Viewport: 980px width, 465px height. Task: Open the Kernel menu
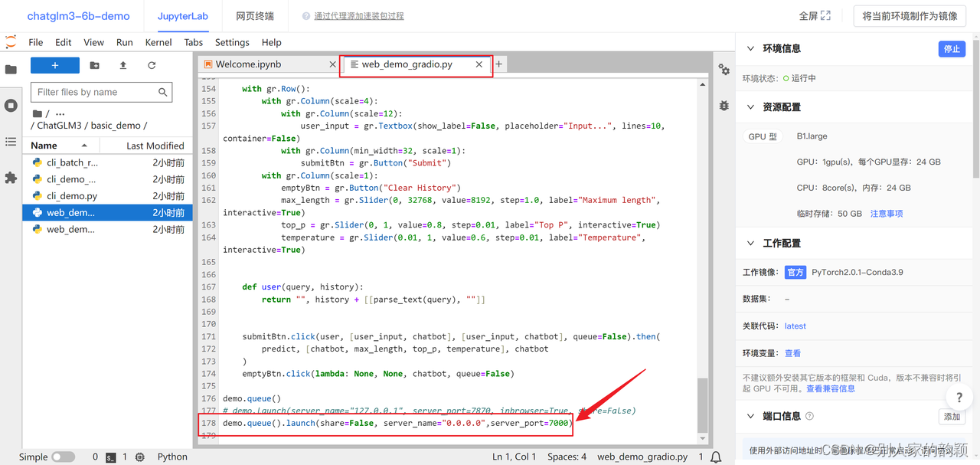point(158,42)
